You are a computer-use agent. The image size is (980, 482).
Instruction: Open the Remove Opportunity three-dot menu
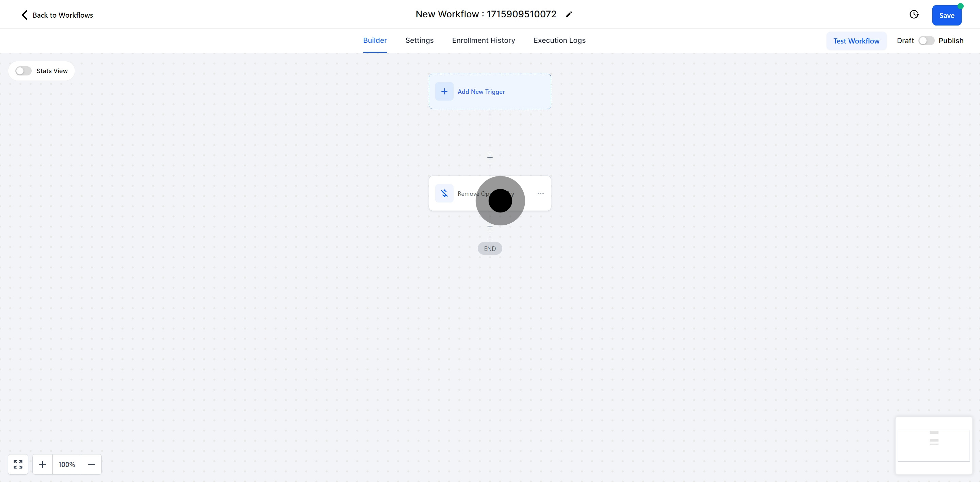coord(540,193)
